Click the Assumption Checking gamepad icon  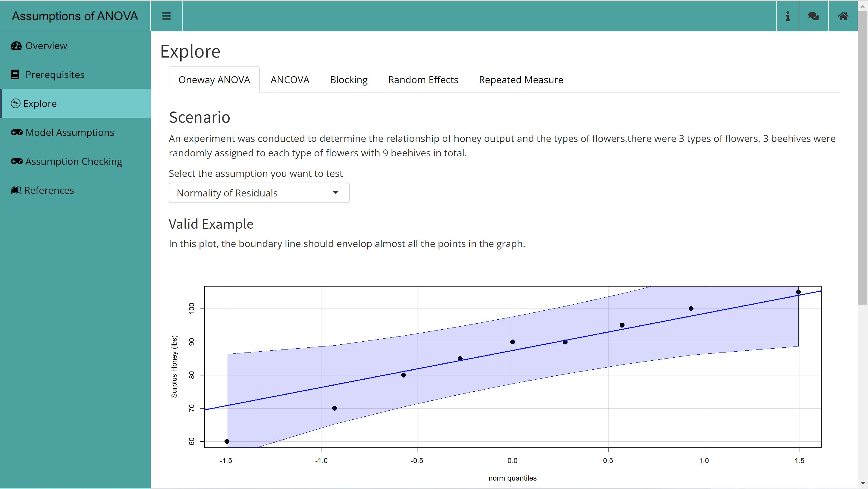[x=17, y=161]
